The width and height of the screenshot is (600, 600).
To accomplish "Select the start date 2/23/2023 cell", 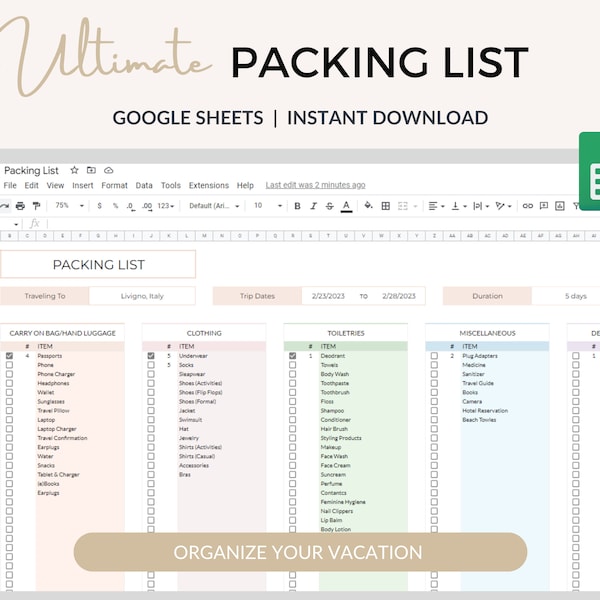I will 328,296.
